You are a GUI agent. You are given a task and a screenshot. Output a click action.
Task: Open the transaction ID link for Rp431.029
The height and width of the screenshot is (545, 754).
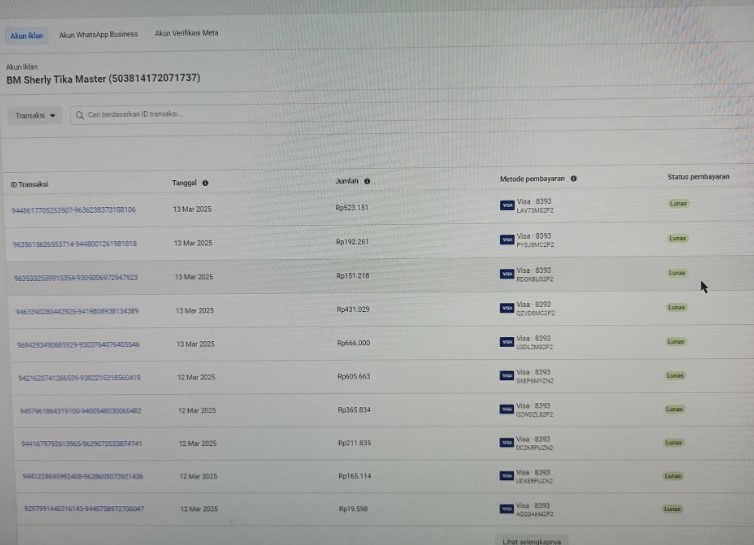[x=77, y=311]
